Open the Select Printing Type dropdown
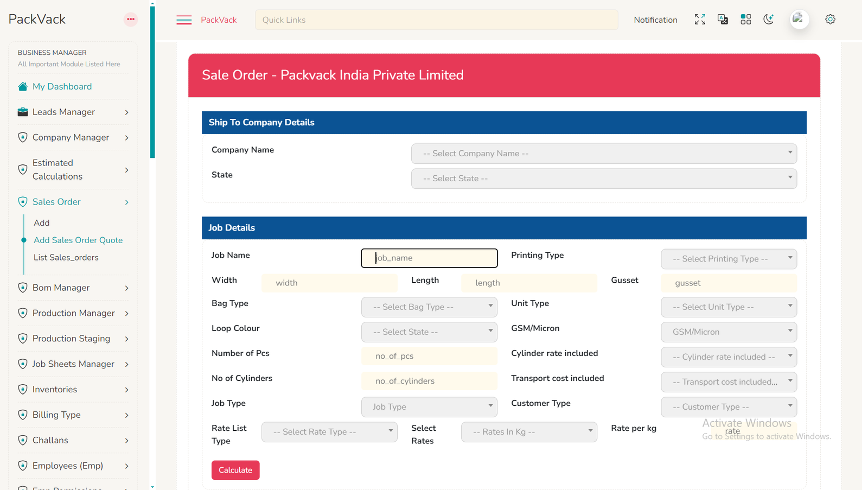The image size is (868, 490). point(728,259)
